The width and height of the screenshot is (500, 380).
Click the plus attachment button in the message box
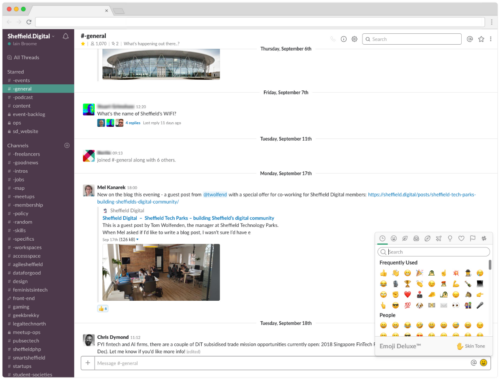(88, 363)
